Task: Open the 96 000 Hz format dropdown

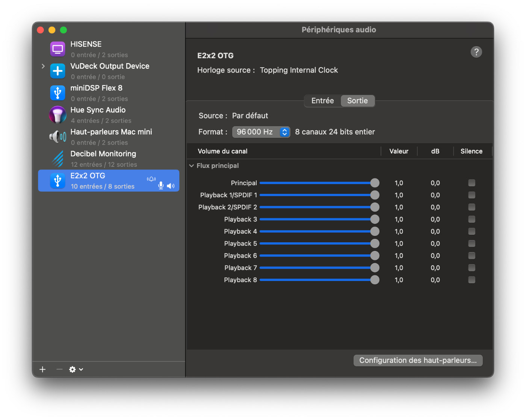Action: click(261, 132)
